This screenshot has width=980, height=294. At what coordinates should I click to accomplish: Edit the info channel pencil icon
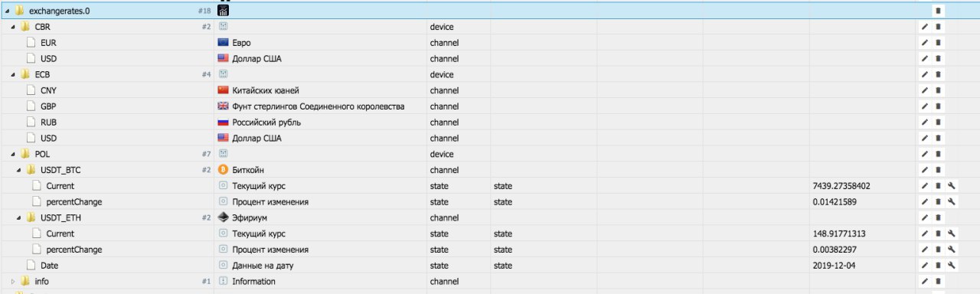coord(926,281)
